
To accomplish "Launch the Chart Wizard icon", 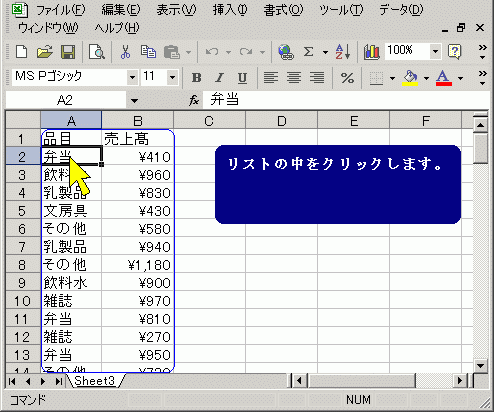I will pos(371,52).
